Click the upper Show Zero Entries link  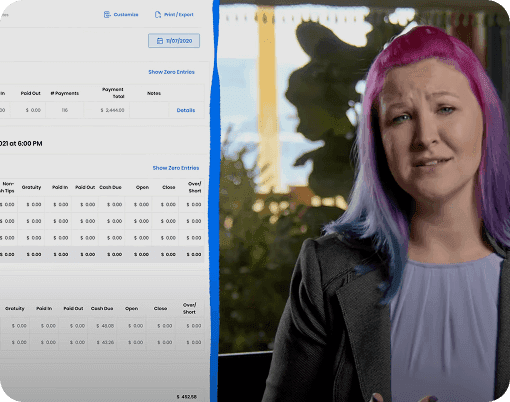pyautogui.click(x=171, y=72)
